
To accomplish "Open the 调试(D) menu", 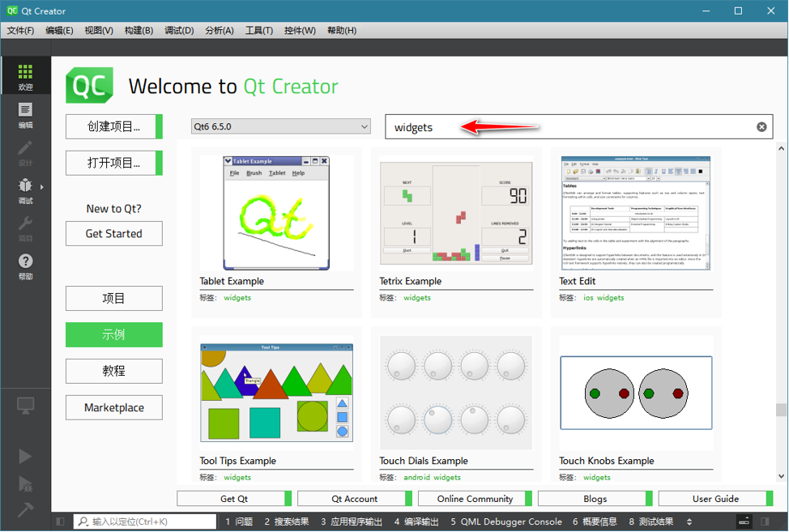I will (x=179, y=30).
